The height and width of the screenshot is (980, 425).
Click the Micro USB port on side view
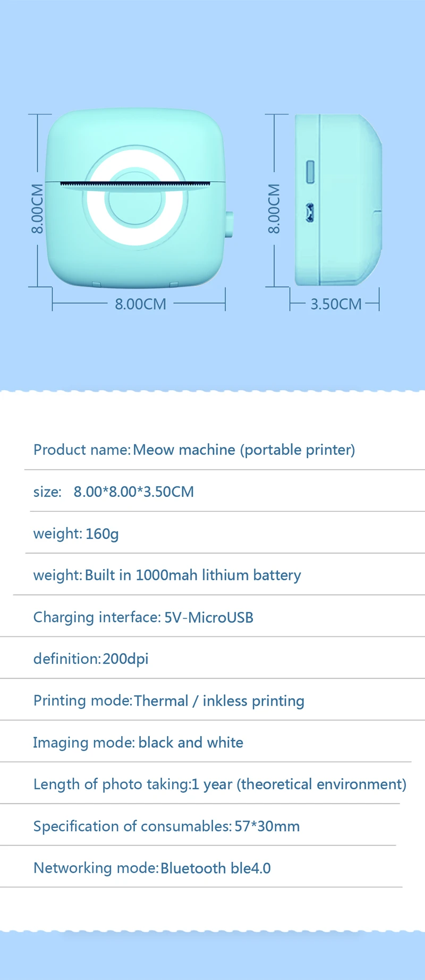310,213
